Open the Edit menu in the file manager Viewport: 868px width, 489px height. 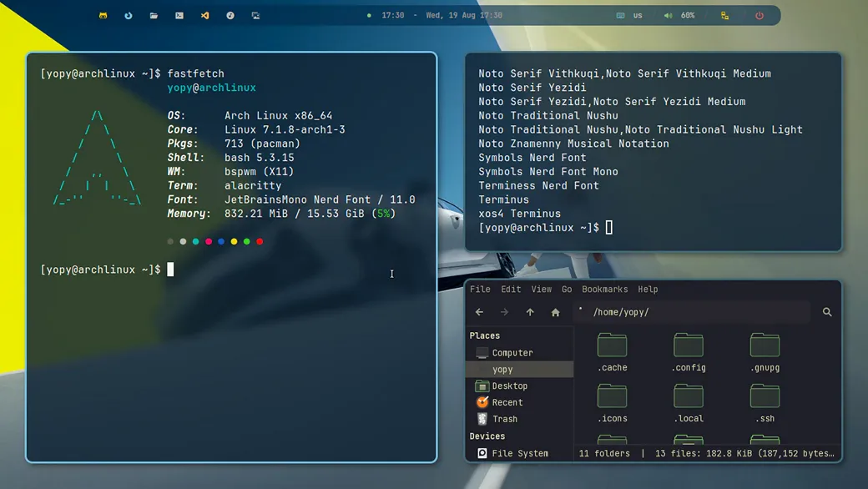pos(511,290)
